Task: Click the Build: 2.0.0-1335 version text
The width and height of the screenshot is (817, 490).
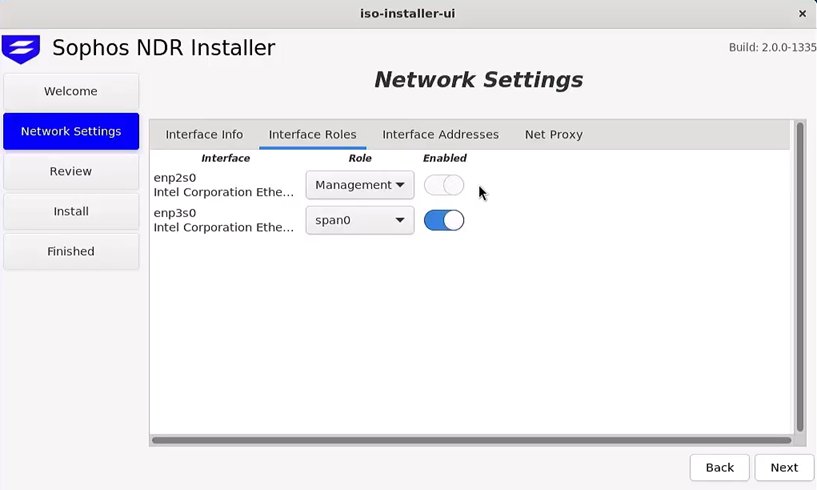Action: [772, 47]
